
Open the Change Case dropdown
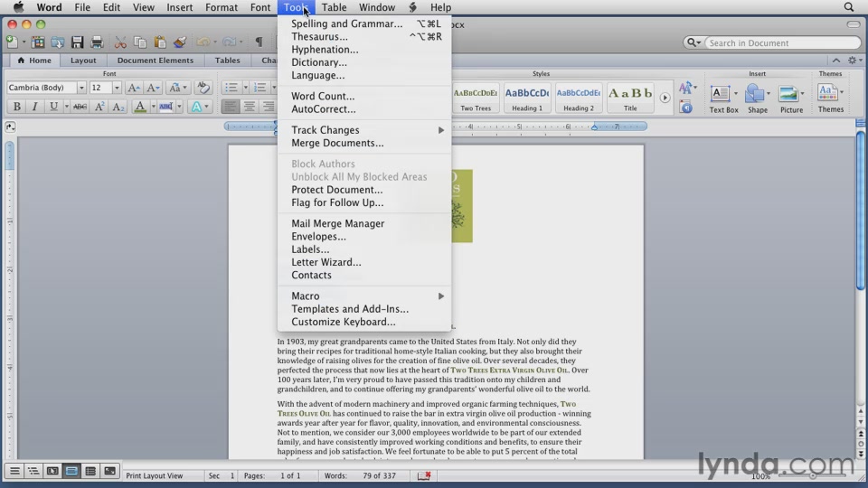point(177,88)
